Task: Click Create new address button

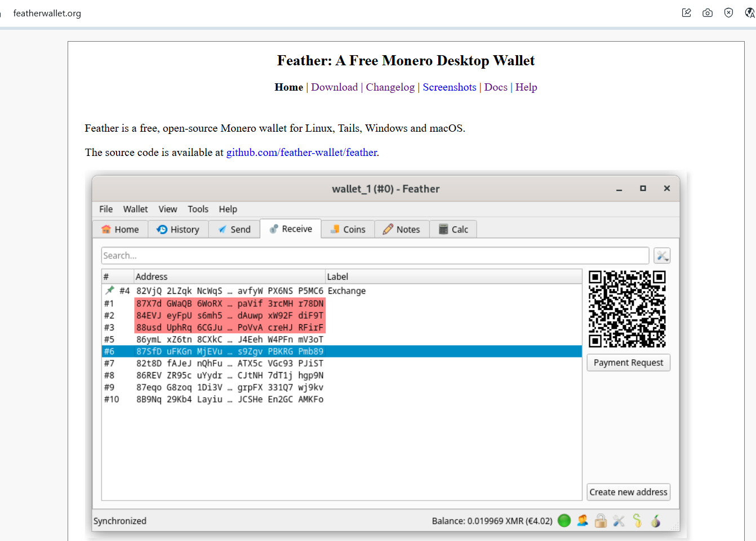Action: [x=628, y=492]
